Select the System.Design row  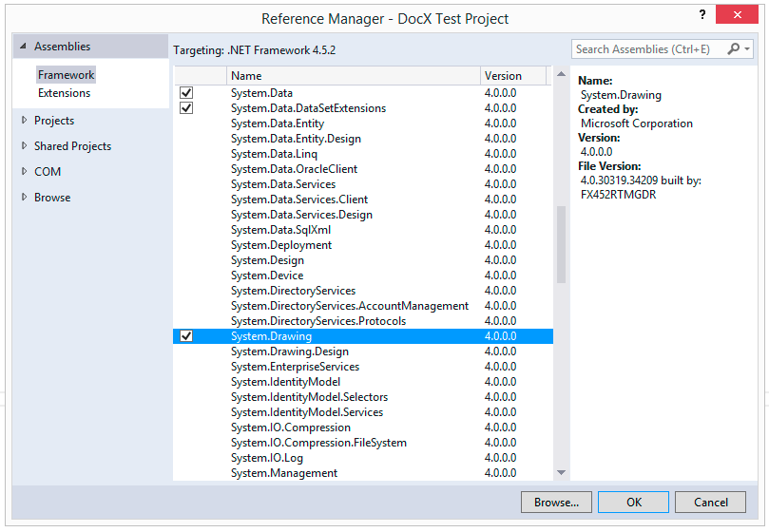click(363, 260)
